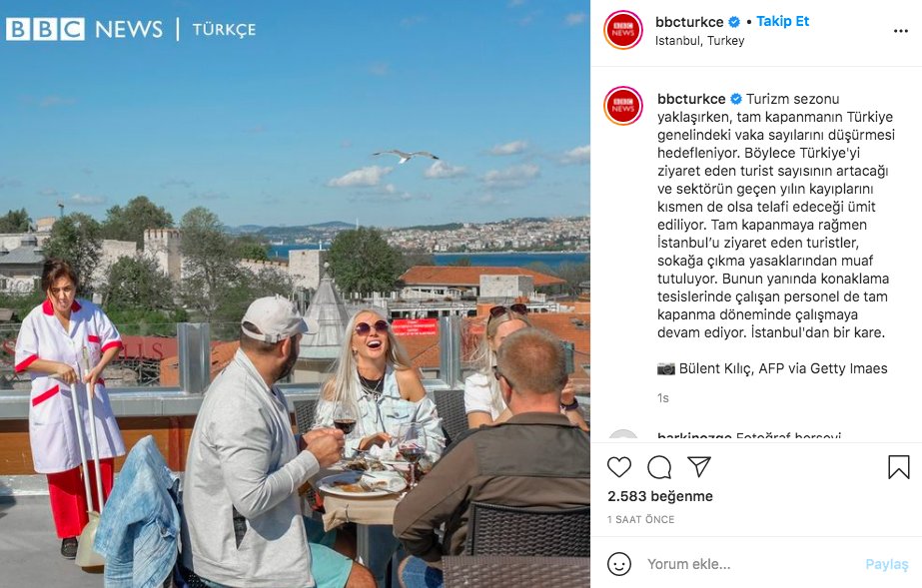Open emoji picker smiley icon
The height and width of the screenshot is (588, 922).
click(618, 564)
